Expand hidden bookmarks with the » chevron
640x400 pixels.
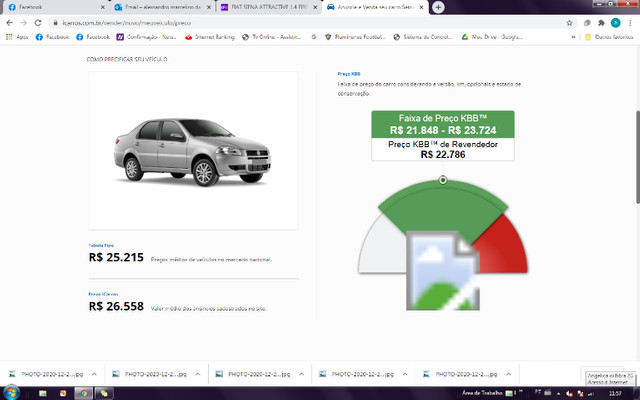(x=573, y=37)
